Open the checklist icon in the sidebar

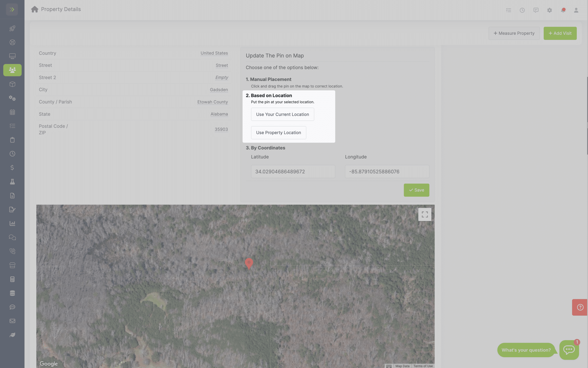(12, 126)
